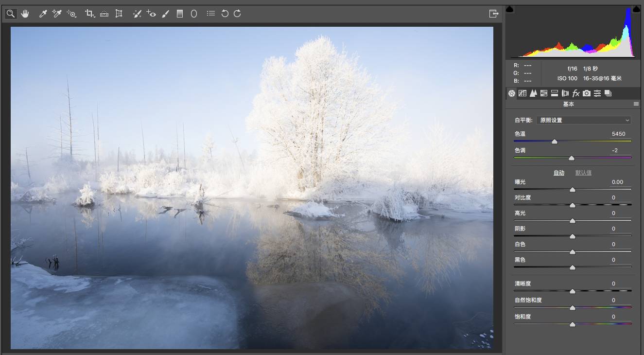Select the Graduated Filter tool
Viewport: 644px width, 355px height.
[x=180, y=14]
